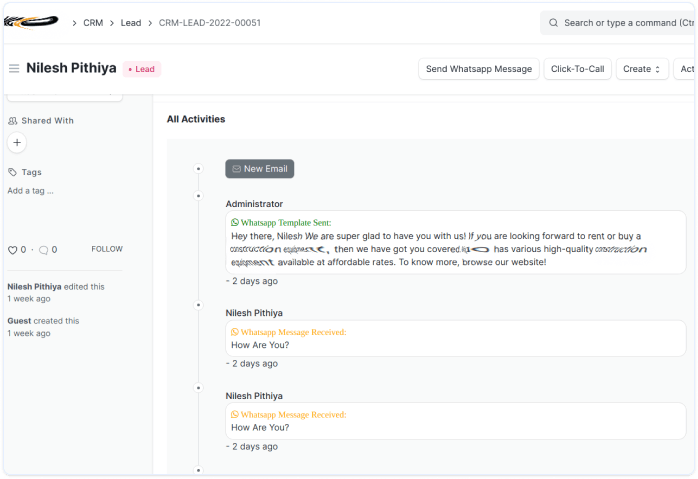Open the app logo home link
Viewport: 698px width, 479px height.
coord(31,22)
